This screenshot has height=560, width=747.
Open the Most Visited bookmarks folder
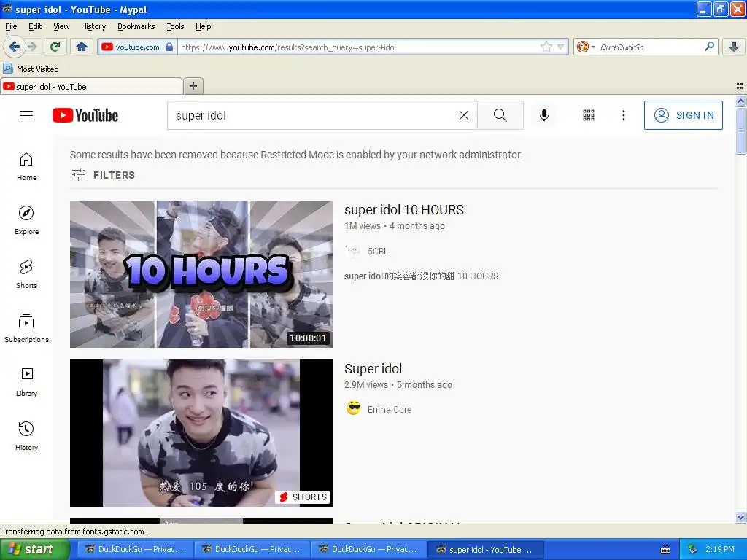[31, 69]
